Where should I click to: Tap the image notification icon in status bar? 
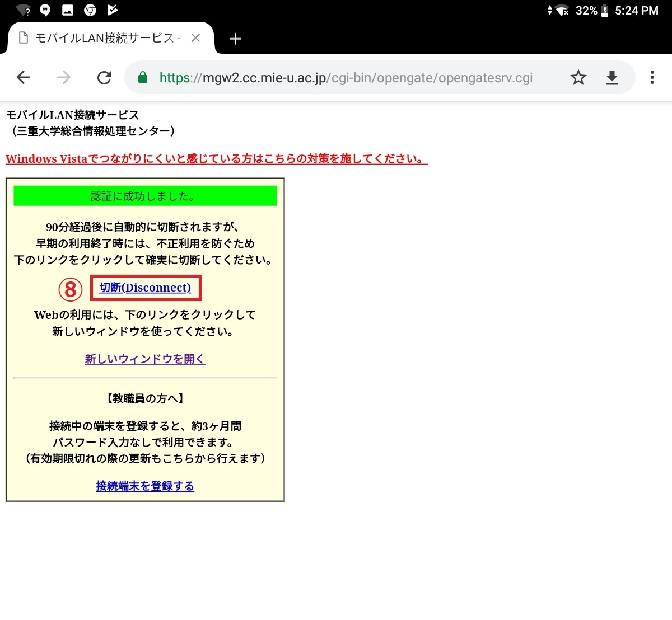click(x=68, y=10)
